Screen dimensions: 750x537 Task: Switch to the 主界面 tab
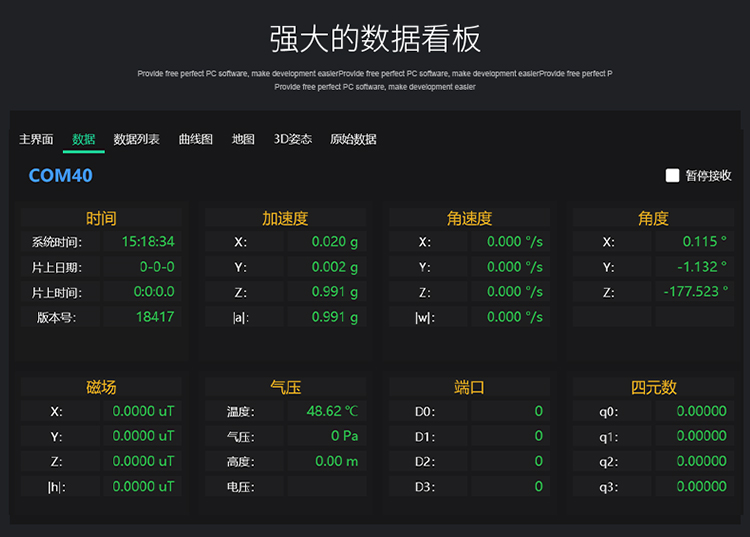tap(36, 140)
